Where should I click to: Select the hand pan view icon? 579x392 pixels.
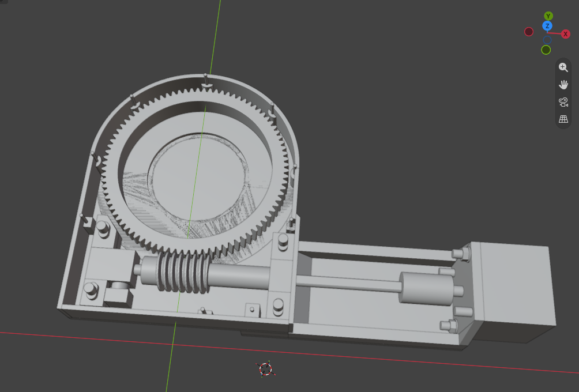click(563, 85)
